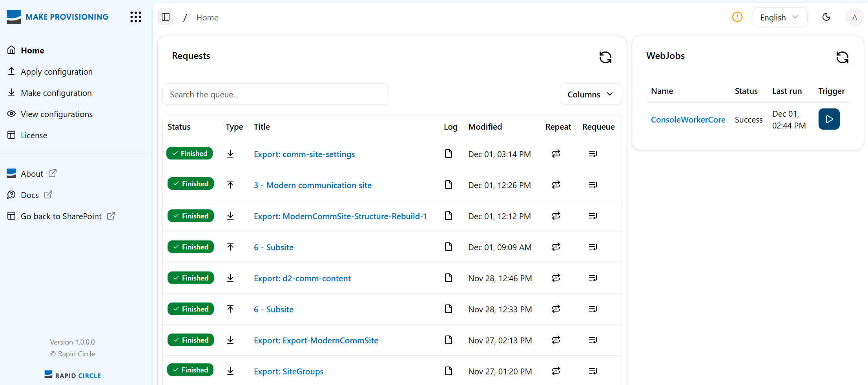Requeue the 6 - Subsite request
Viewport: 868px width, 385px height.
coord(593,247)
